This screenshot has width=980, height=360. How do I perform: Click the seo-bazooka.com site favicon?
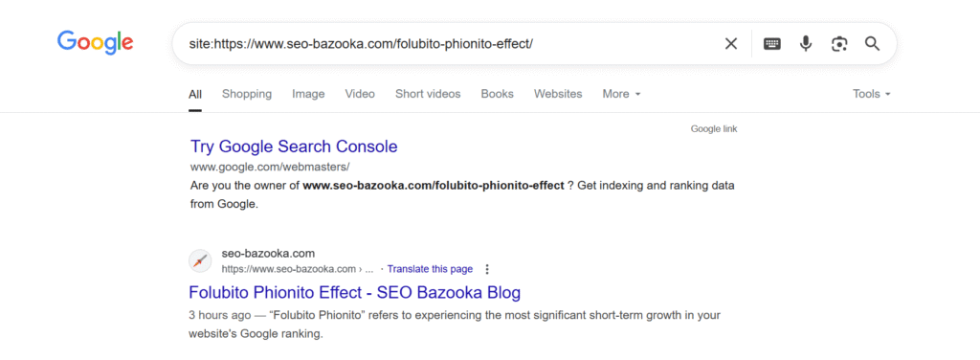coord(200,260)
